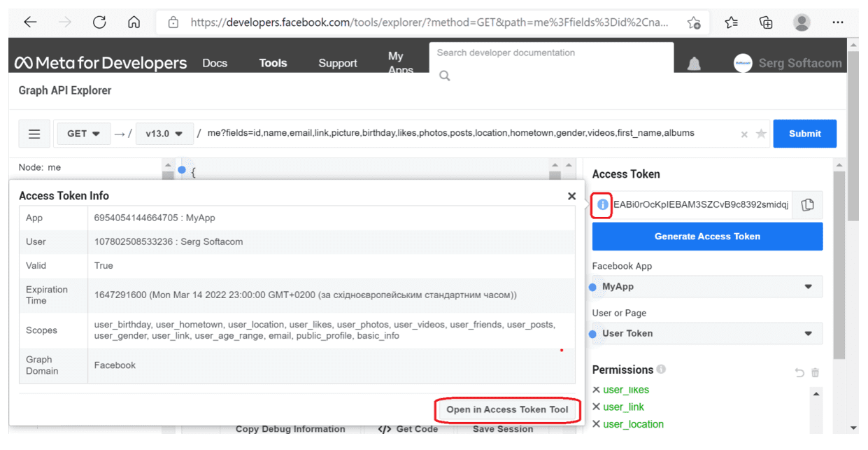
Task: Open the GET method dropdown
Action: point(83,134)
